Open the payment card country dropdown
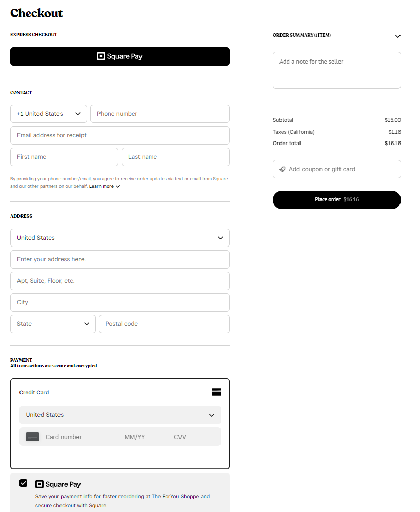Viewport: 420px width, 512px height. coord(120,415)
